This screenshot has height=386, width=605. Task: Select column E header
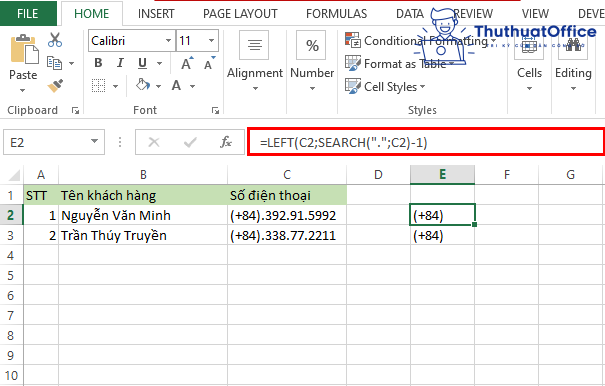pos(443,175)
